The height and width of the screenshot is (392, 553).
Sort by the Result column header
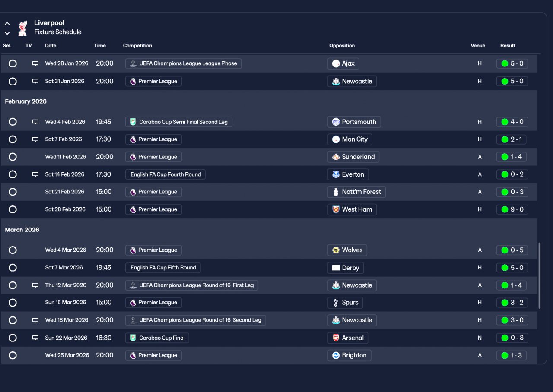click(x=508, y=46)
